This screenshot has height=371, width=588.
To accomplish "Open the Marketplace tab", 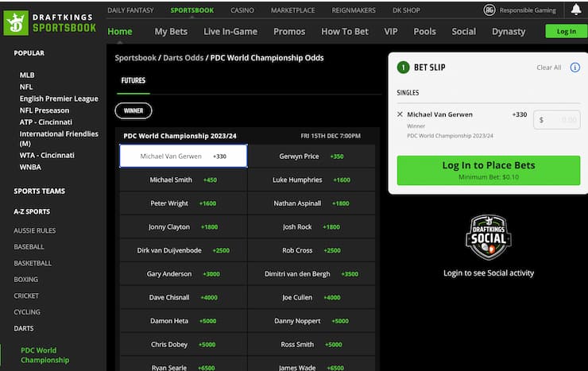I will click(293, 10).
